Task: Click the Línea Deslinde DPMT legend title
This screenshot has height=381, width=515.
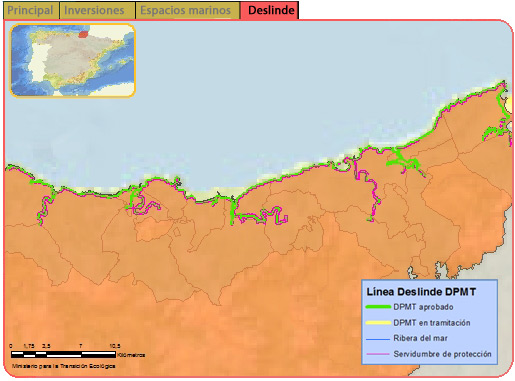Action: click(421, 292)
